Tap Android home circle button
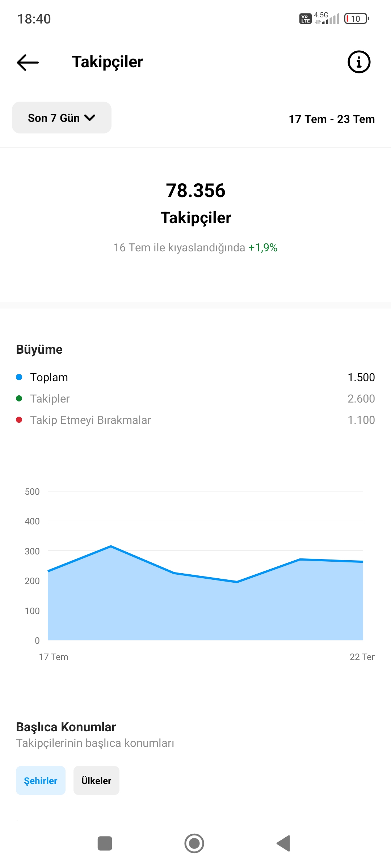 click(194, 843)
